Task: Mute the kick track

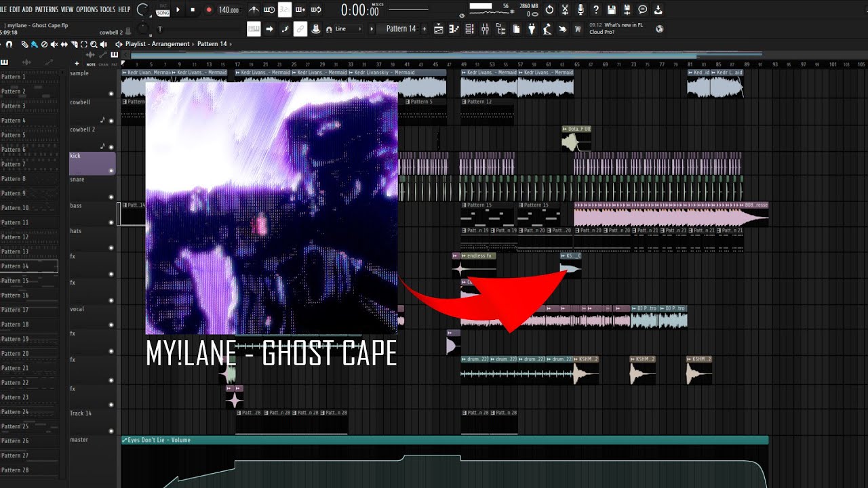Action: pos(111,171)
